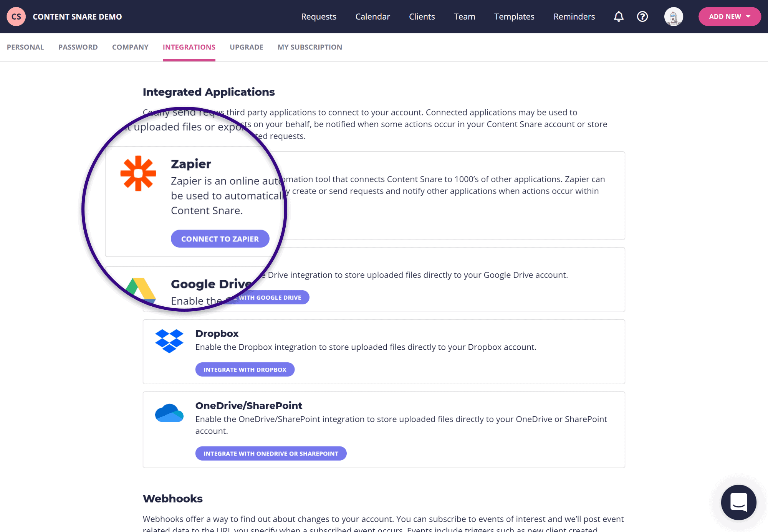This screenshot has height=532, width=768.
Task: Click the Zapier heading text
Action: pyautogui.click(x=191, y=164)
